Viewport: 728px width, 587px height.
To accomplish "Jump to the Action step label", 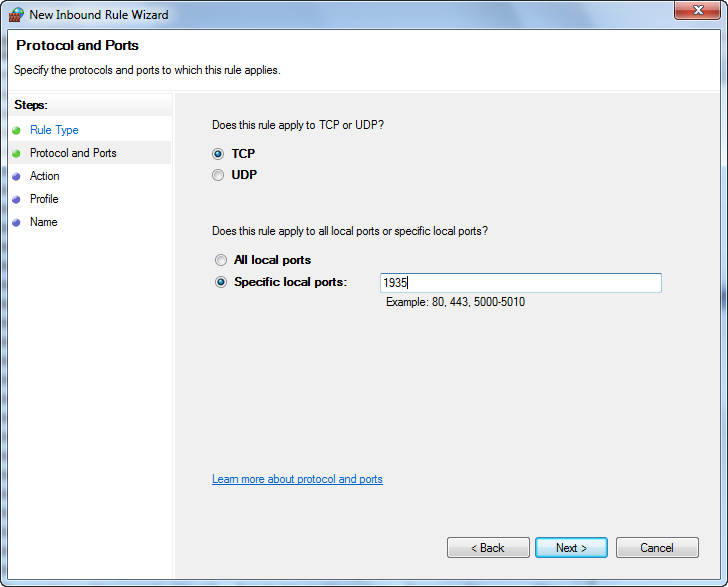I will point(45,176).
